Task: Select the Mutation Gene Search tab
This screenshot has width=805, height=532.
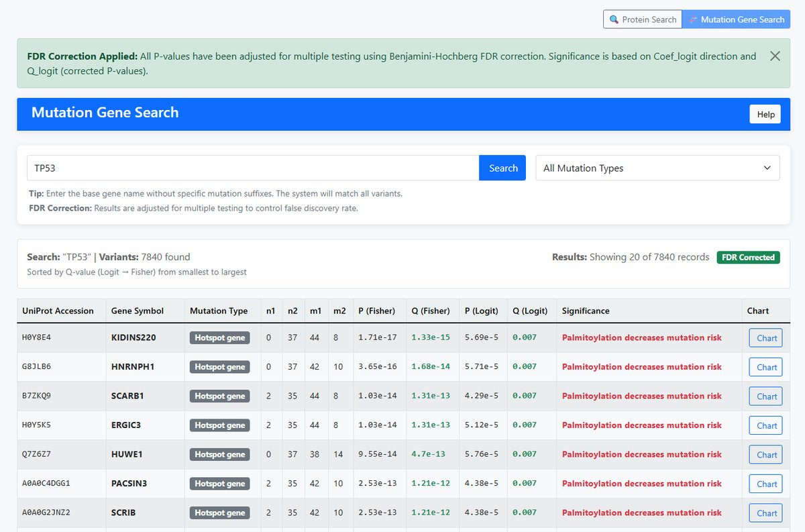Action: tap(736, 19)
